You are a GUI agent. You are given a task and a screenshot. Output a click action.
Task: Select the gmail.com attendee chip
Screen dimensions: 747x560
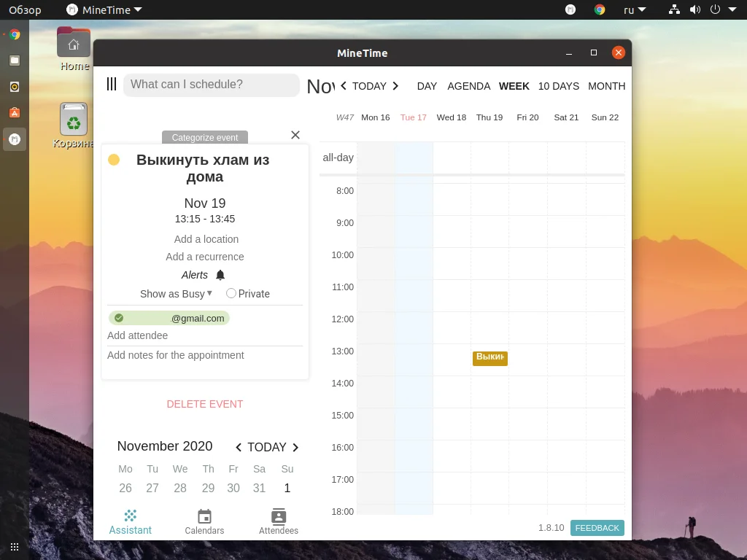pos(169,318)
